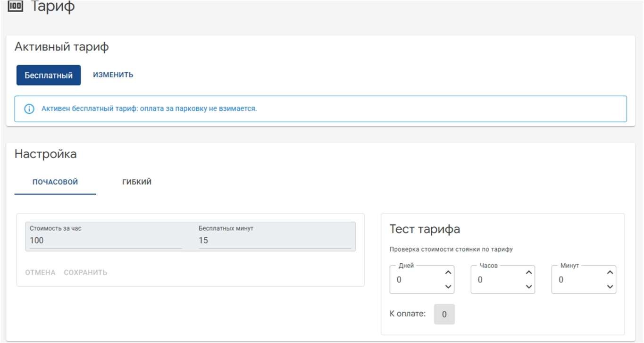Click the СОХРАНИТЬ button
The image size is (644, 343).
pyautogui.click(x=85, y=272)
